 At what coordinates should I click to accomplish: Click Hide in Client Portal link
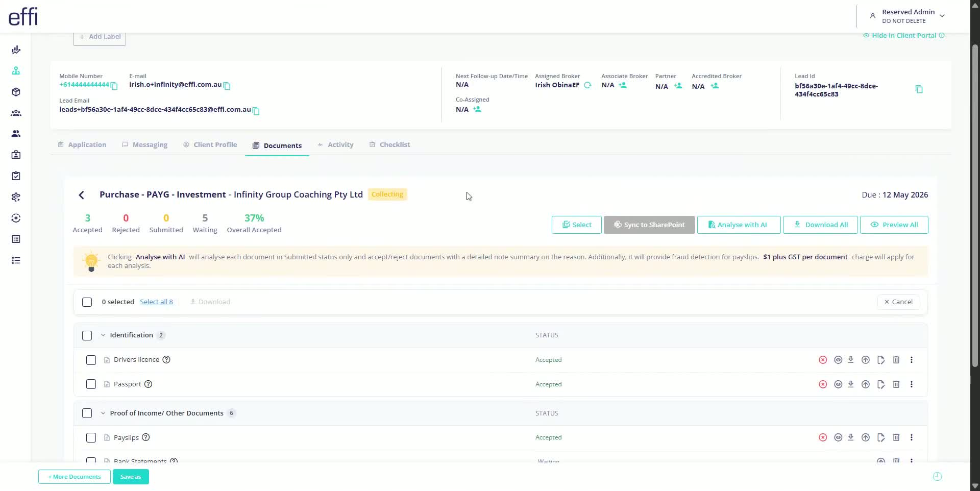click(x=903, y=36)
